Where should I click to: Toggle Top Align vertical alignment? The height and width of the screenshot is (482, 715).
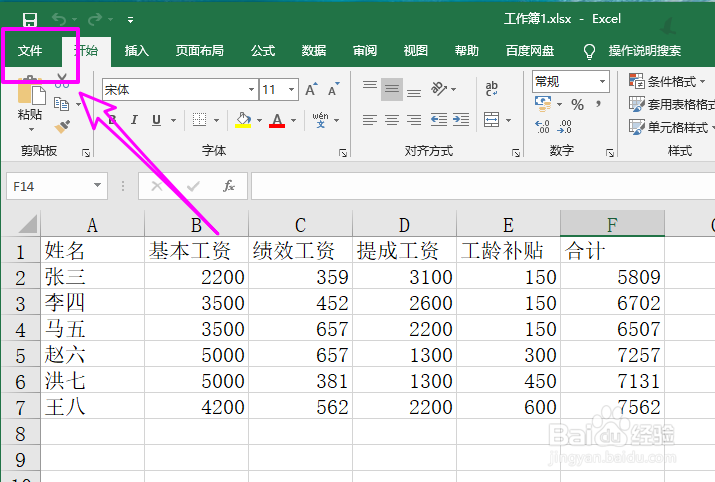(x=370, y=85)
